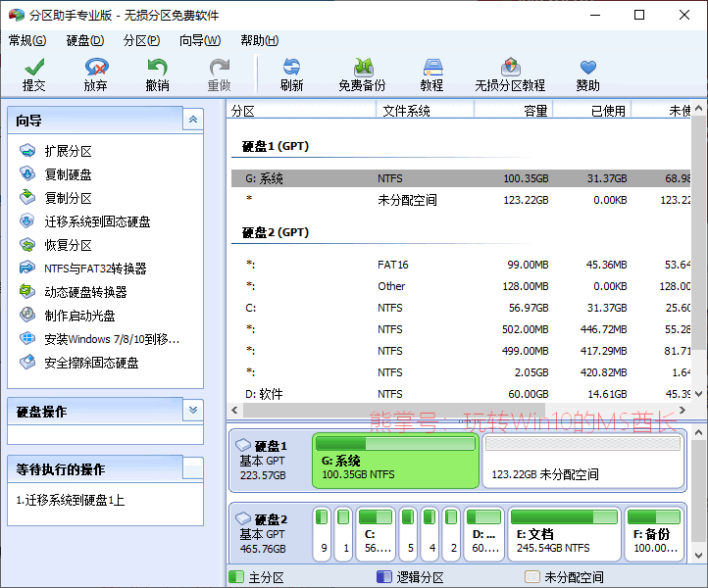The height and width of the screenshot is (588, 708).
Task: Click the app logo in title bar
Action: [x=17, y=15]
